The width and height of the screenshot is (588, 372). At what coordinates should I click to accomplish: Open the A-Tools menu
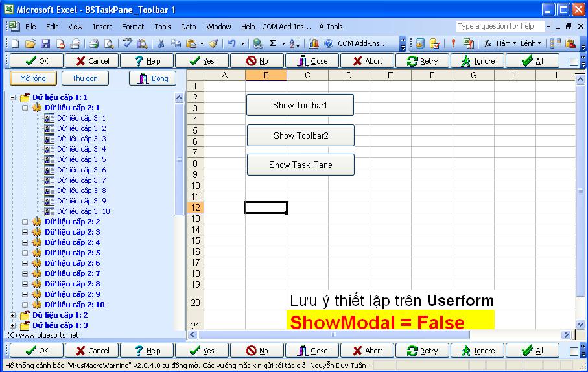click(x=331, y=27)
